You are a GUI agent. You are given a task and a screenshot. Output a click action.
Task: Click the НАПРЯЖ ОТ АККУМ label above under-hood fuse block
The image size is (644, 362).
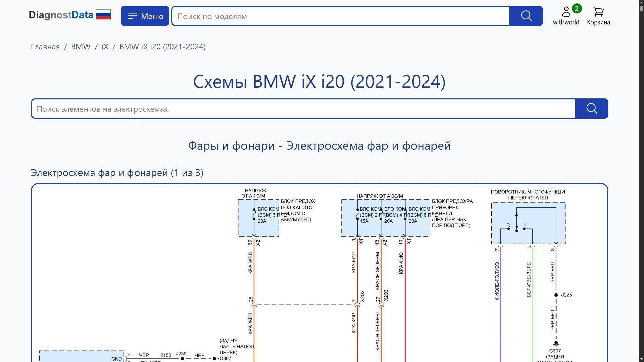[253, 193]
